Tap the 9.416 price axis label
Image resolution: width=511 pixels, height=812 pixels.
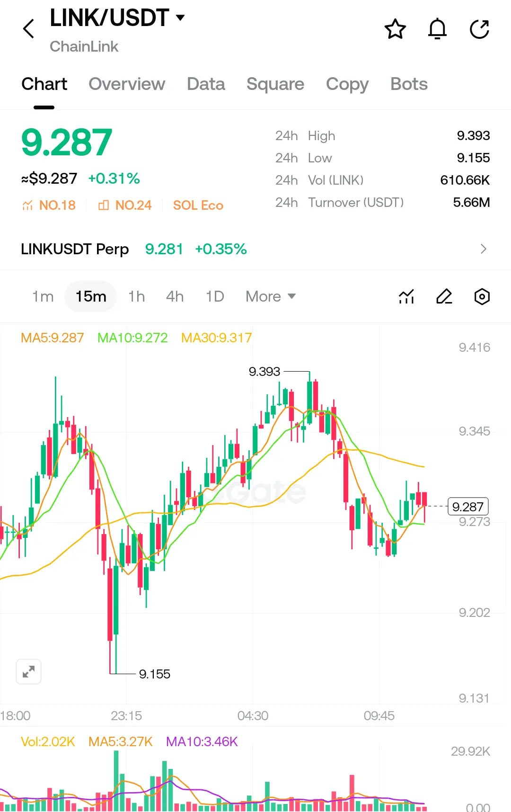474,348
